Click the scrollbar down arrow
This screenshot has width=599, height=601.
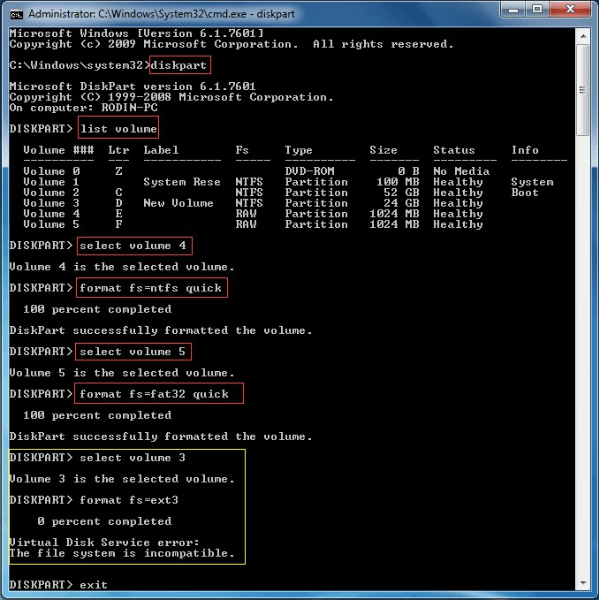583,583
